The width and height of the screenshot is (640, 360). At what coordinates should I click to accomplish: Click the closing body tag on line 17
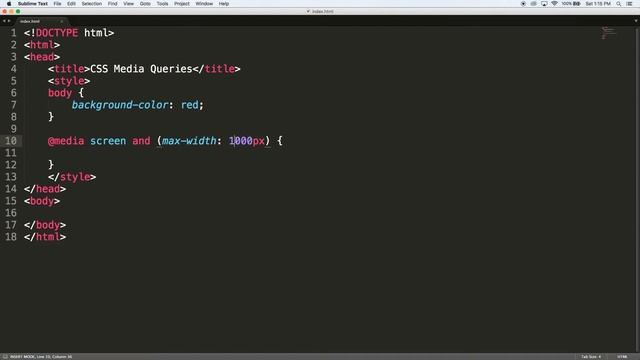(x=45, y=225)
